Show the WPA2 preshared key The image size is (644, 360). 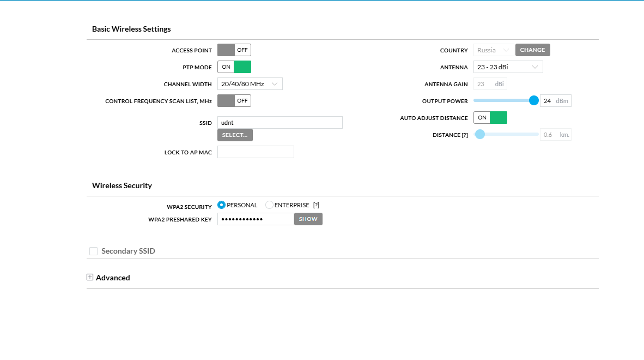[308, 219]
